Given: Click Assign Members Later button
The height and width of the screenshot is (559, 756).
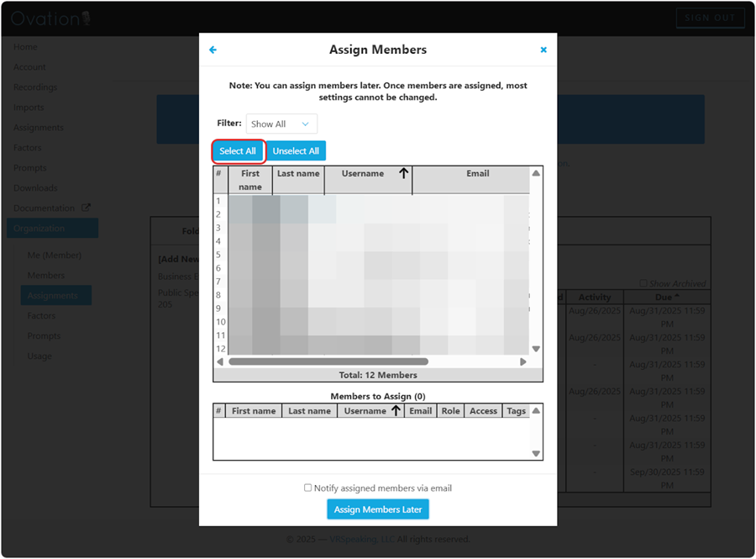Looking at the screenshot, I should click(x=377, y=509).
